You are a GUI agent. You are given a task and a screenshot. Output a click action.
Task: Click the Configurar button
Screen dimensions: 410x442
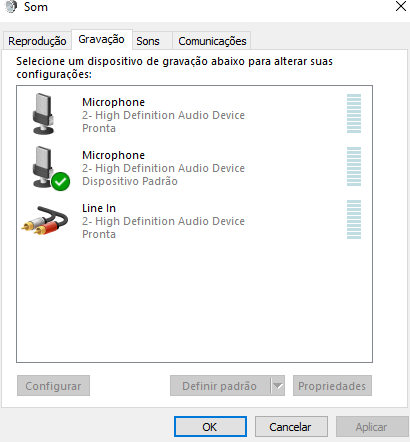53,386
